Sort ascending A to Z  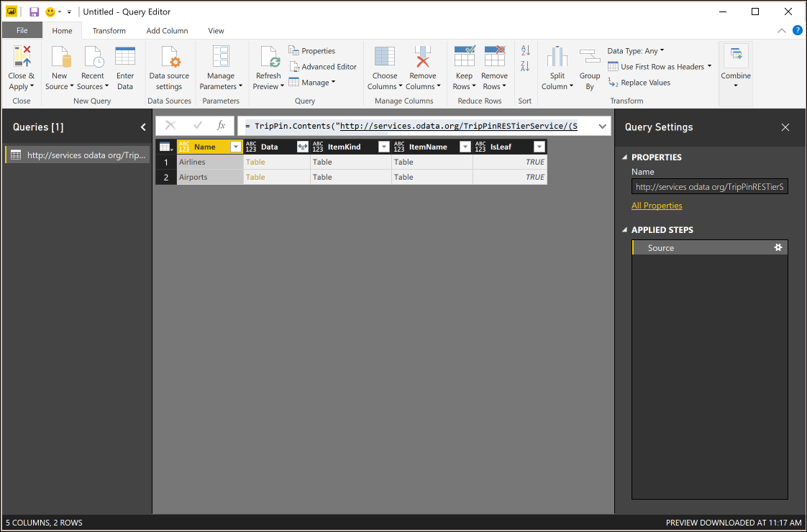click(526, 50)
